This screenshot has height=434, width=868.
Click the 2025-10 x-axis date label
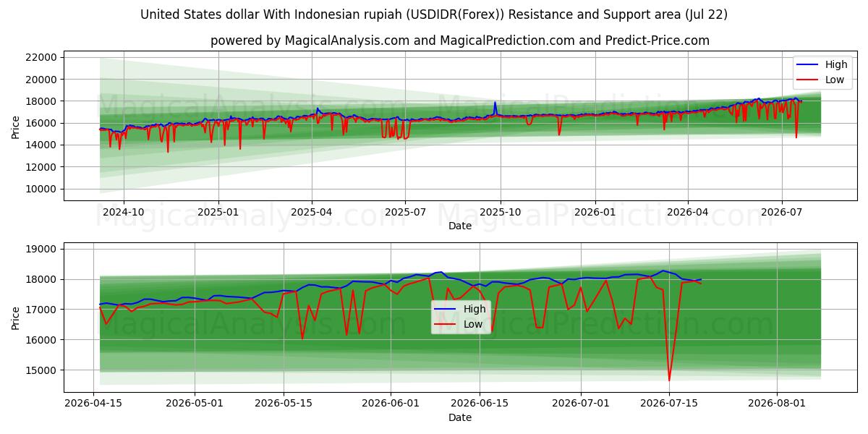point(500,213)
